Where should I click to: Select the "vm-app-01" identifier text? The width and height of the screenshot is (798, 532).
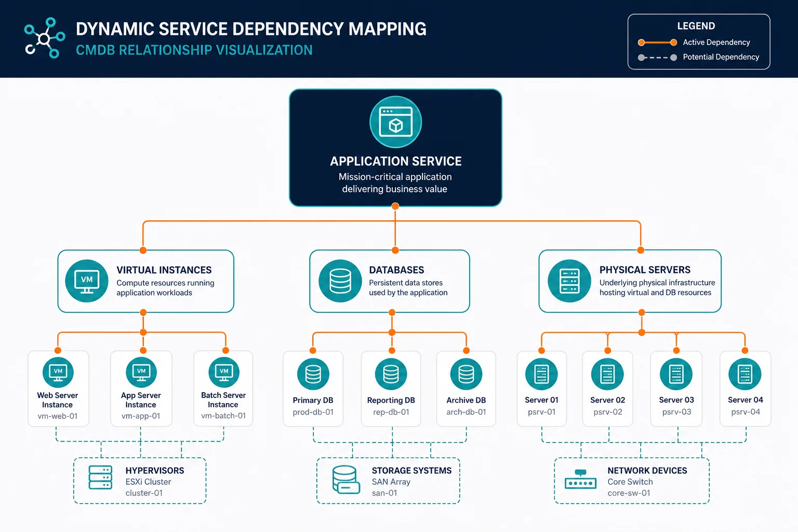141,416
